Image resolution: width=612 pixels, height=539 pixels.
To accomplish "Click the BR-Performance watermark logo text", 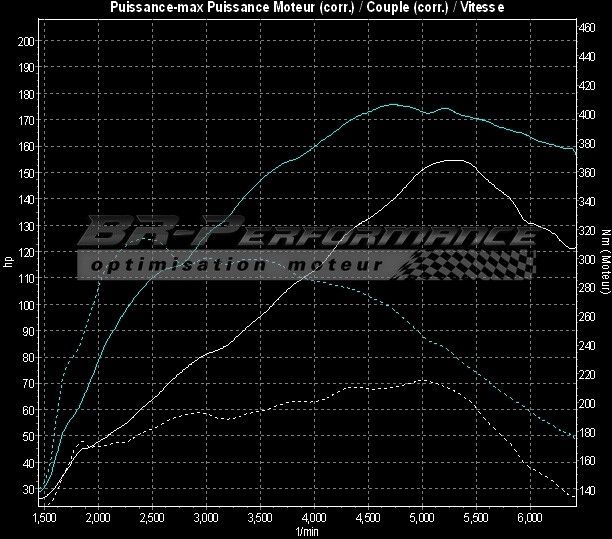I will click(305, 236).
